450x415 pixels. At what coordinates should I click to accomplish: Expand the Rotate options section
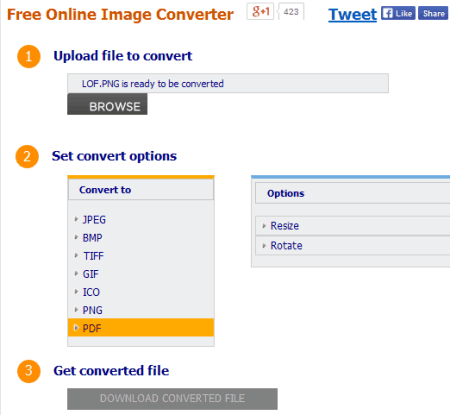353,246
